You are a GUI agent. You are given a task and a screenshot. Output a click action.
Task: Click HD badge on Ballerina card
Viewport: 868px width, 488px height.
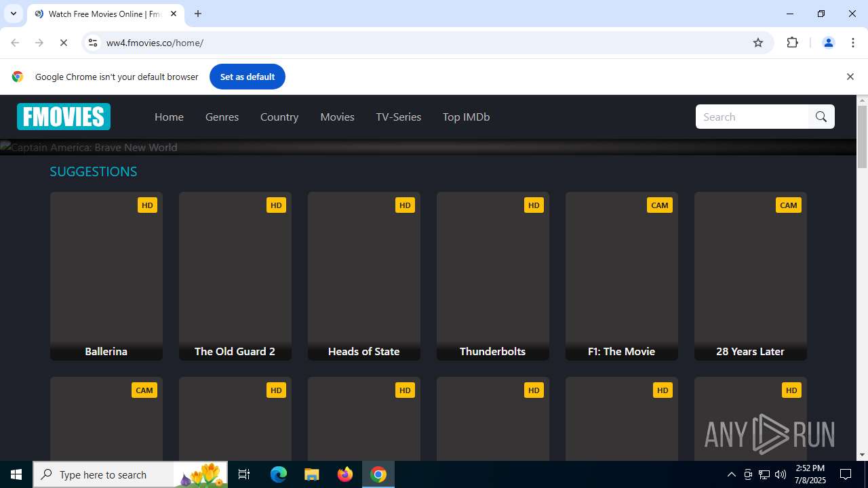point(147,205)
